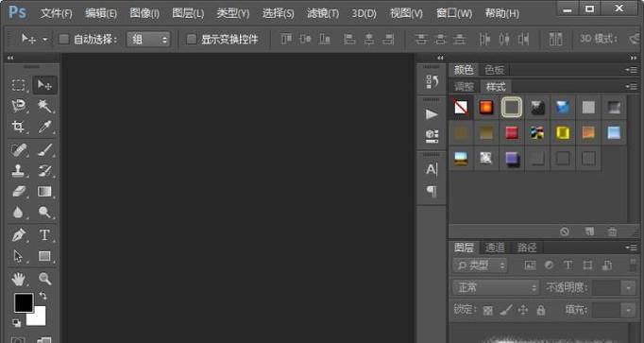Select the Path Selection tool
This screenshot has height=343, width=644.
tap(19, 256)
